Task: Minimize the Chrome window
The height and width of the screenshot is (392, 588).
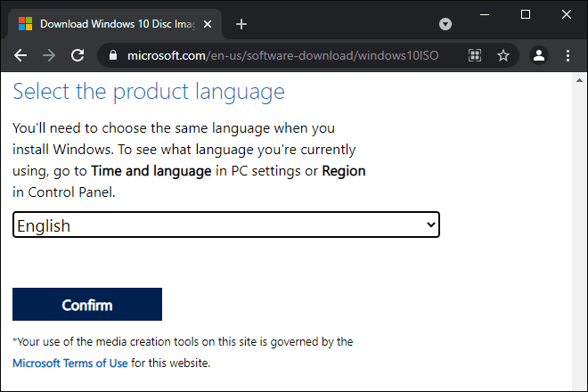Action: point(485,14)
